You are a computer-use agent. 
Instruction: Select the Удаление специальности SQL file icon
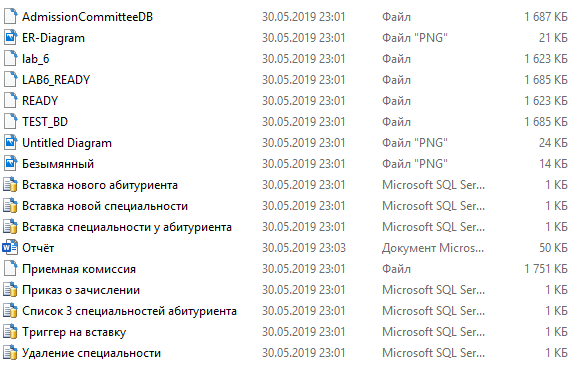10,353
